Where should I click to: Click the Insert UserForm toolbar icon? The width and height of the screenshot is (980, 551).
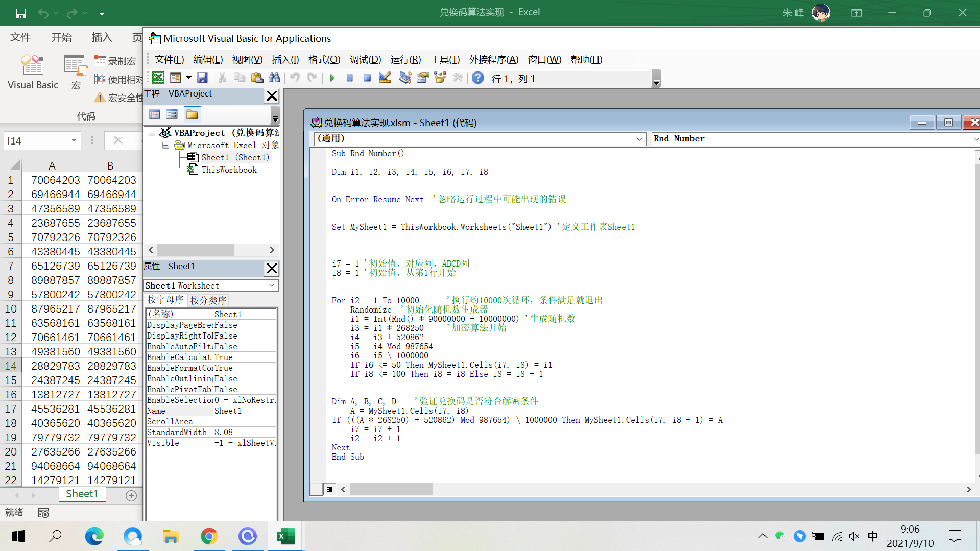[176, 78]
